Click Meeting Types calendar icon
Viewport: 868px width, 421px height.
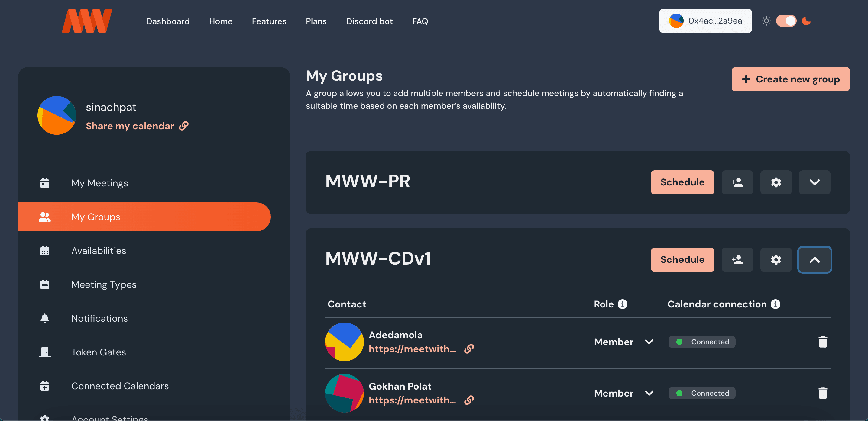44,284
